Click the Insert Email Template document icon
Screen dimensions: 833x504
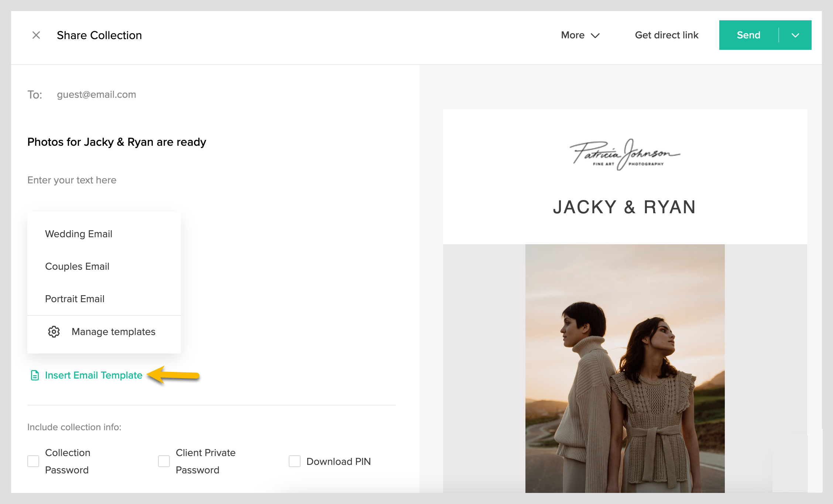click(35, 375)
